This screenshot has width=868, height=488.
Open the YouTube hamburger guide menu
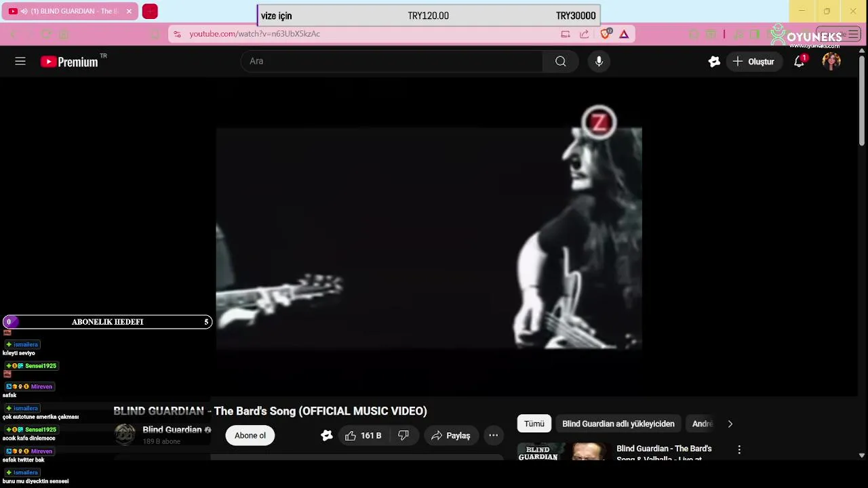[20, 61]
